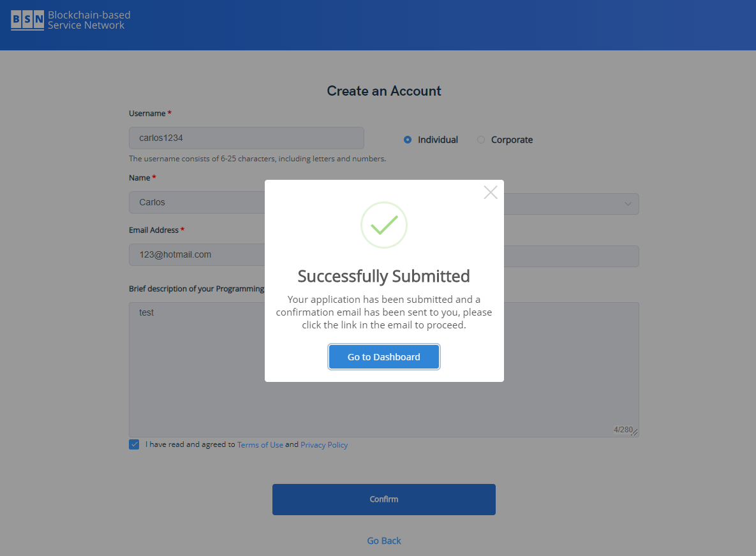Select the Individual account type
The image size is (756, 556).
coord(408,140)
